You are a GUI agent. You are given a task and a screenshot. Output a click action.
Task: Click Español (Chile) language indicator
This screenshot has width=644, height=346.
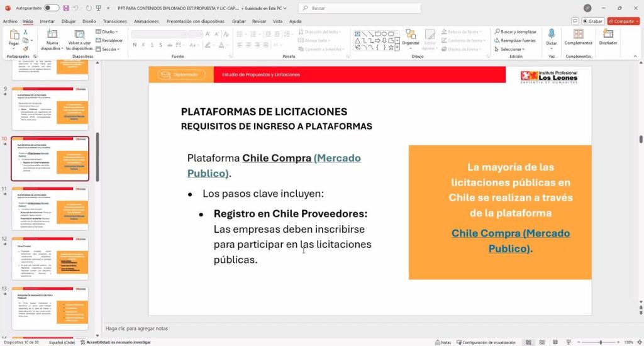62,342
